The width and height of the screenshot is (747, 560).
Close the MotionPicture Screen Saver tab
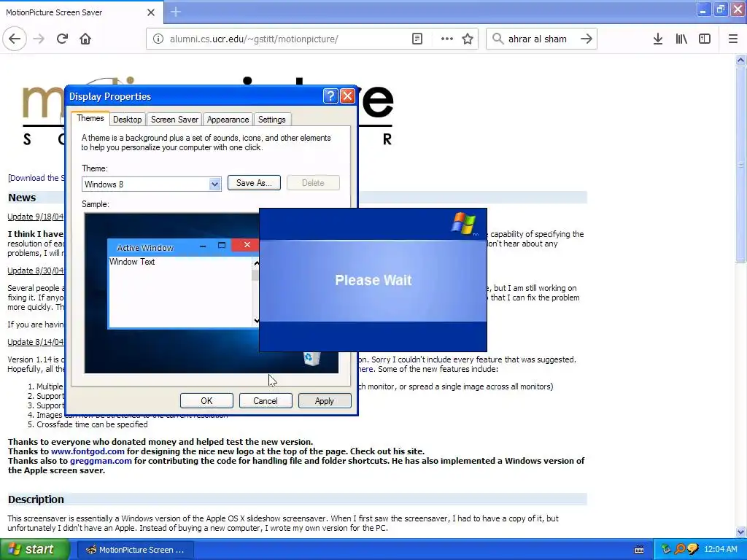point(150,12)
